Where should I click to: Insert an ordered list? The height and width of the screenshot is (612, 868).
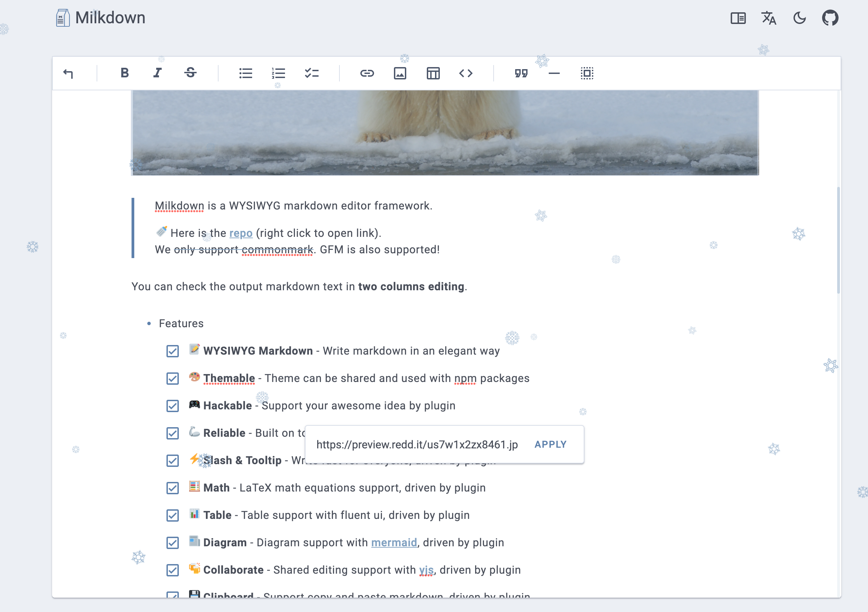tap(278, 73)
